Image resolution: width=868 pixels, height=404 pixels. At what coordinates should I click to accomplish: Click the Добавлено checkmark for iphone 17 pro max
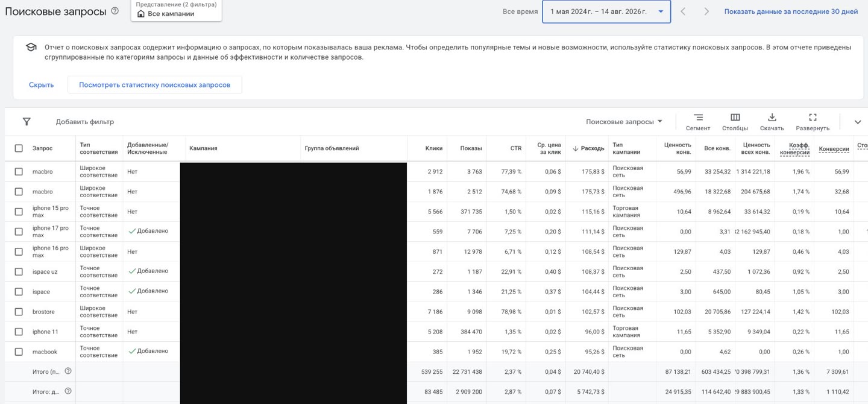coord(132,231)
